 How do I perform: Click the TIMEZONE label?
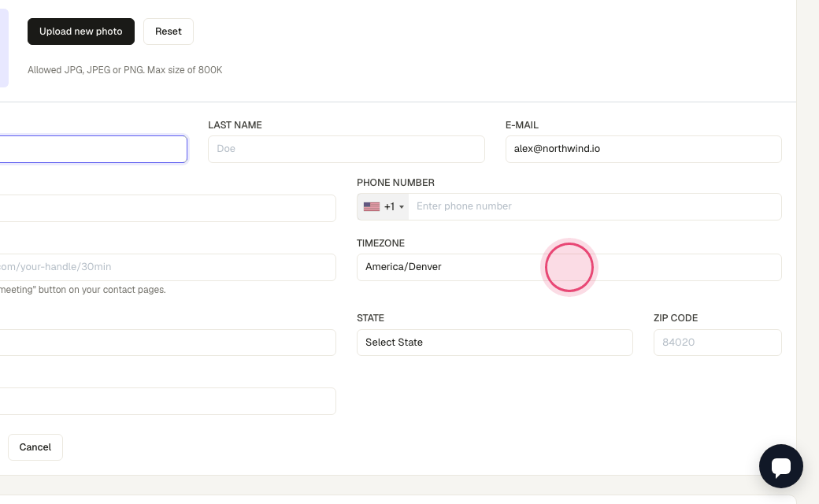[x=380, y=243]
